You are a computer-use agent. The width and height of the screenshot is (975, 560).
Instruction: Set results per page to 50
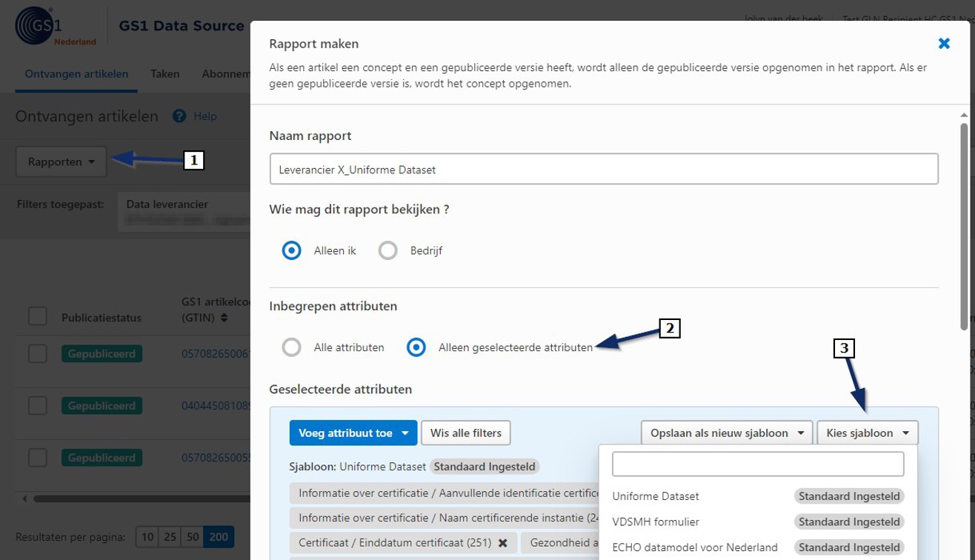[x=193, y=537]
